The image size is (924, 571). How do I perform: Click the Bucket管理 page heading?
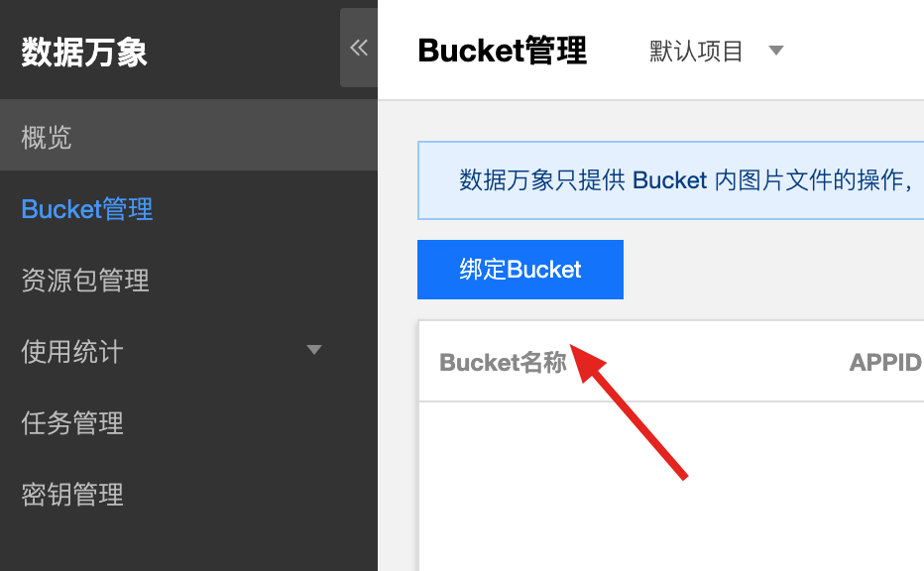[x=502, y=51]
